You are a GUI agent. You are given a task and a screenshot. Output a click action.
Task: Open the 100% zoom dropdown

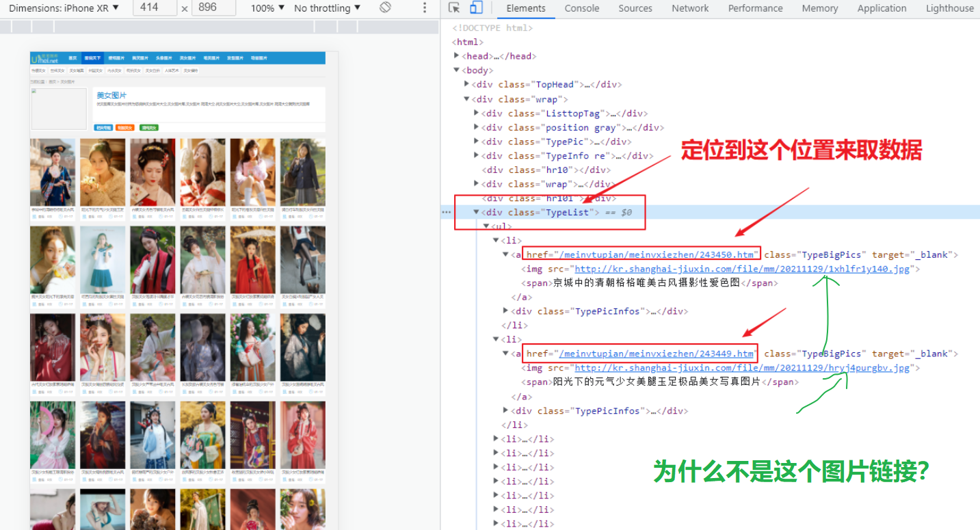(x=267, y=8)
